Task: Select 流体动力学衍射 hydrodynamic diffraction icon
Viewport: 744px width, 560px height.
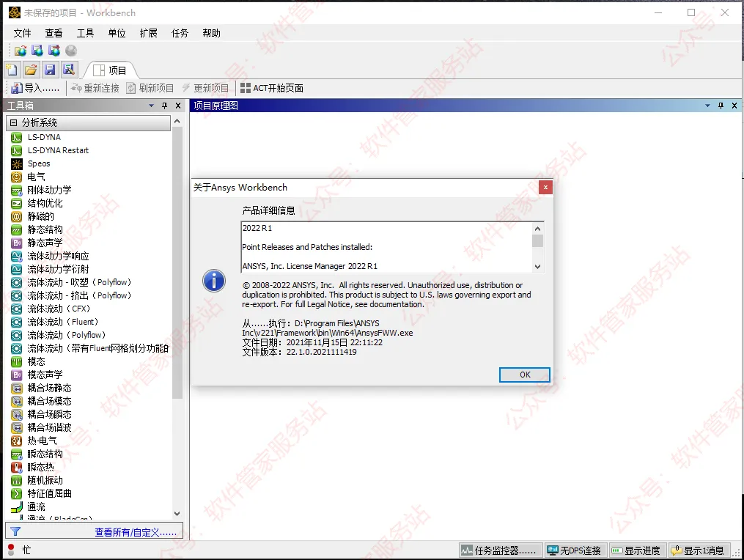Action: click(17, 270)
